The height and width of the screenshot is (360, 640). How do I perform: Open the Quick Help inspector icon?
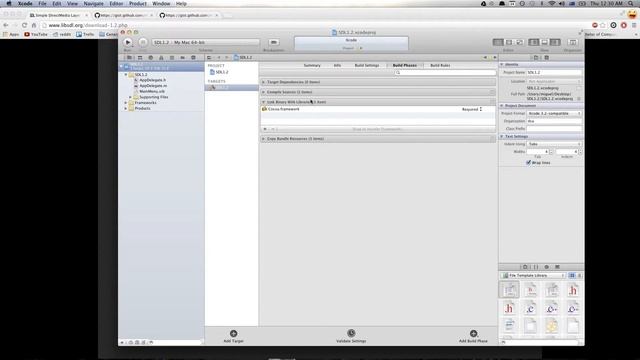pyautogui.click(x=547, y=58)
